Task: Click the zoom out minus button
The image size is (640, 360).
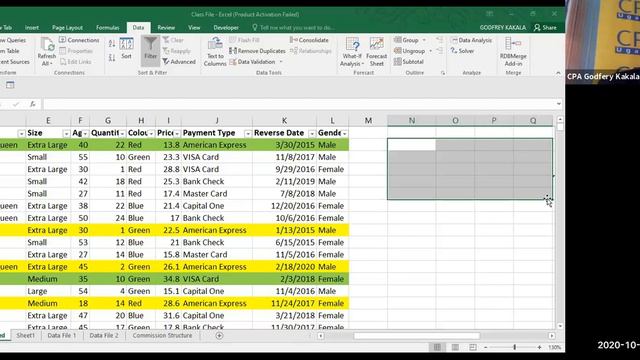Action: [485, 347]
